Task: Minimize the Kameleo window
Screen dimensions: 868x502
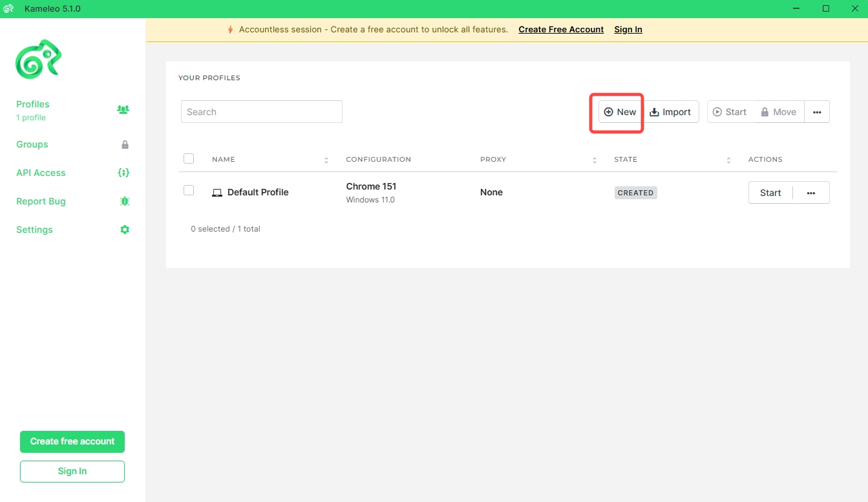Action: tap(797, 9)
